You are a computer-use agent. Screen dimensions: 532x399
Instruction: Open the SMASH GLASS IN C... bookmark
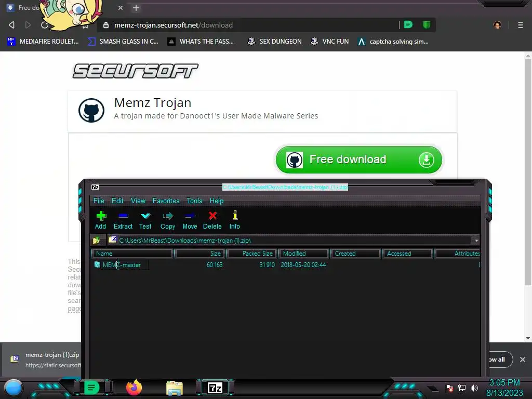123,42
